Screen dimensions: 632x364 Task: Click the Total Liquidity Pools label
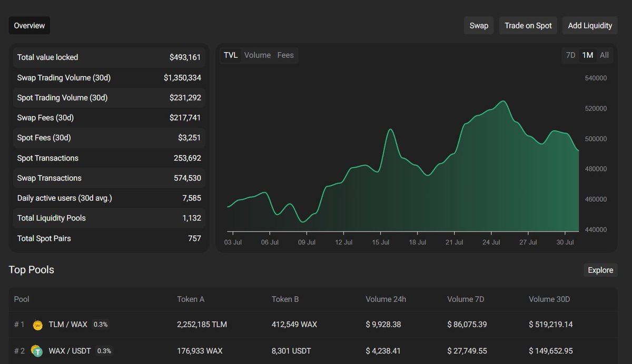(52, 218)
